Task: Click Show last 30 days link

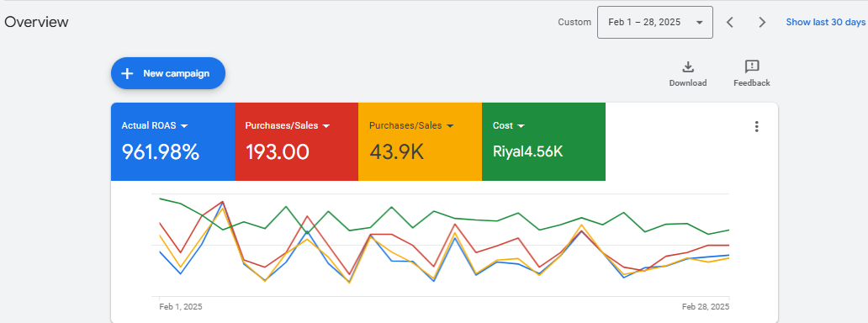Action: coord(825,22)
